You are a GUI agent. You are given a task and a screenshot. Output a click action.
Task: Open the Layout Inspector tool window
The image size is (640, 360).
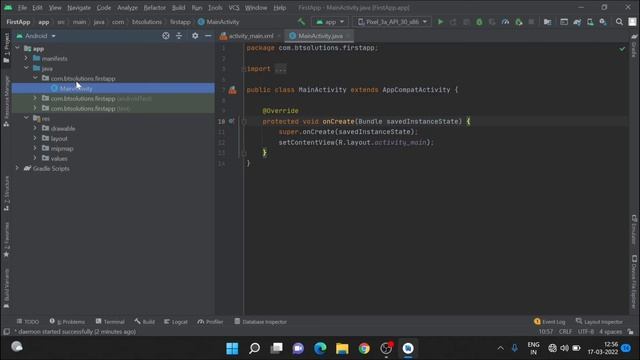pyautogui.click(x=599, y=322)
